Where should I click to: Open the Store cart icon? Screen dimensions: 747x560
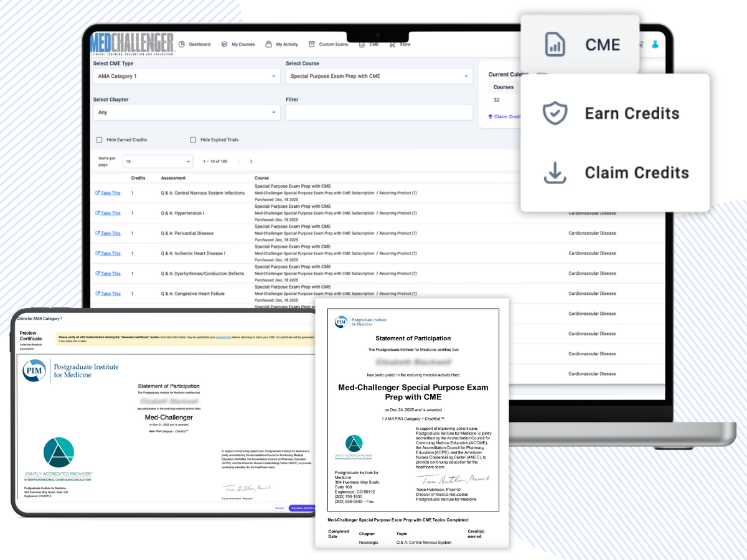coord(392,44)
